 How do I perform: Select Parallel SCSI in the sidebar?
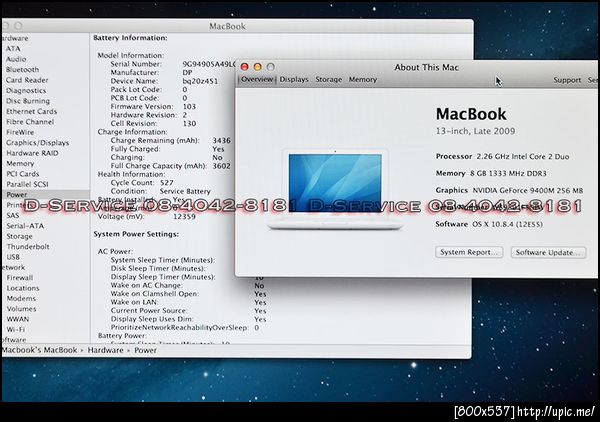click(27, 184)
